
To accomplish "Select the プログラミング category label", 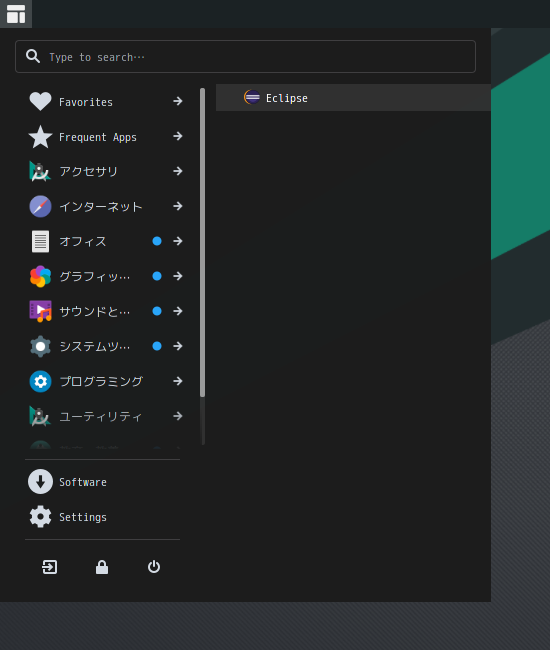I will [x=101, y=381].
